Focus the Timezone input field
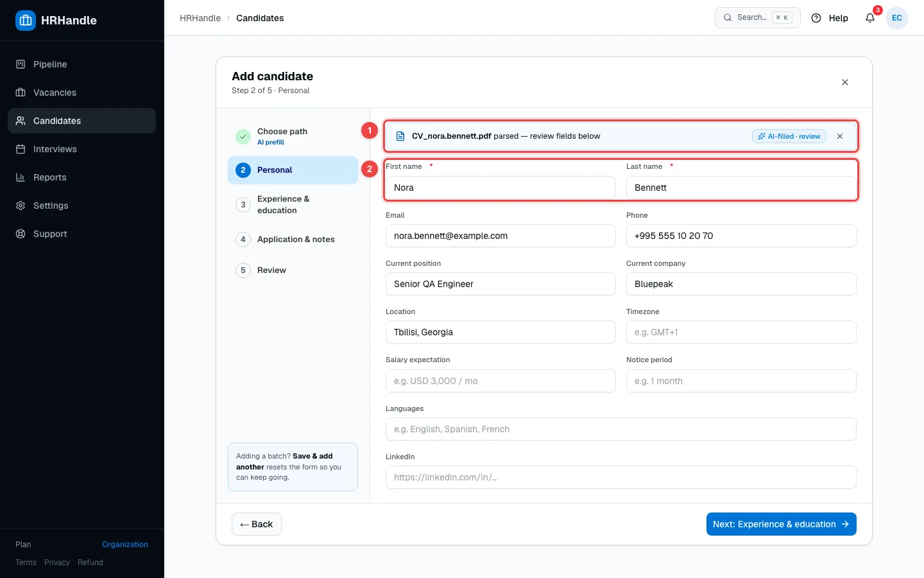The width and height of the screenshot is (924, 578). point(741,332)
